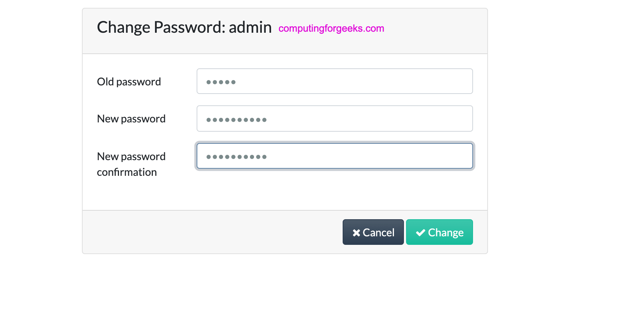Click the masked dots in Old password
The width and height of the screenshot is (644, 321).
pos(221,82)
